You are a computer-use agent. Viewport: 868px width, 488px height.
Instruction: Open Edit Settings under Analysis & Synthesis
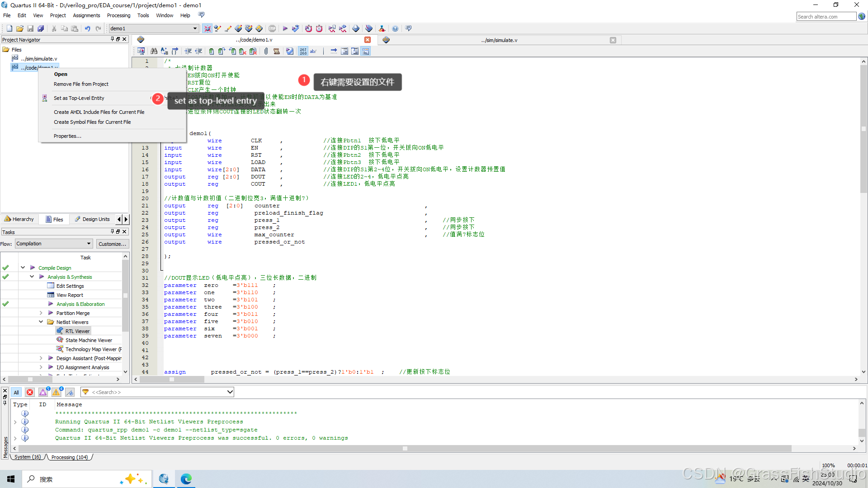point(70,286)
